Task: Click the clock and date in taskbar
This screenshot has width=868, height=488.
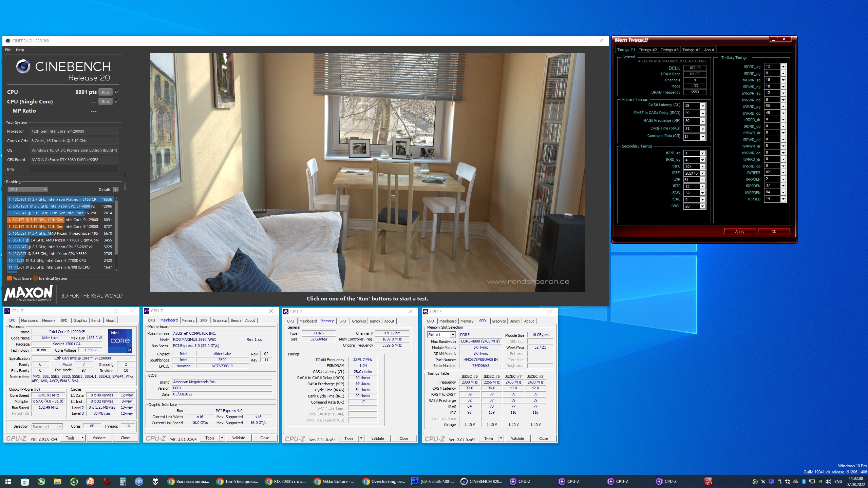Action: pyautogui.click(x=855, y=481)
